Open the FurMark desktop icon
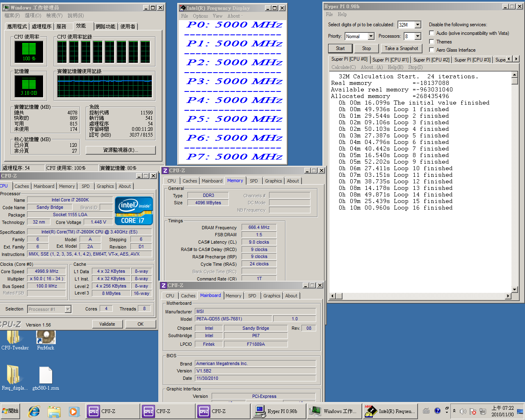This screenshot has width=525, height=420. tap(46, 340)
